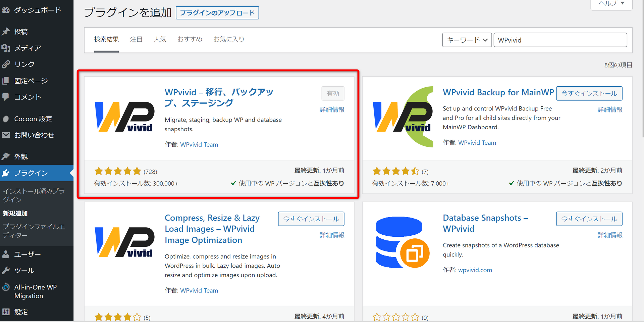Viewport: 644px width, 323px height.
Task: Open the Favorites (お気に入り) tab
Action: (229, 39)
